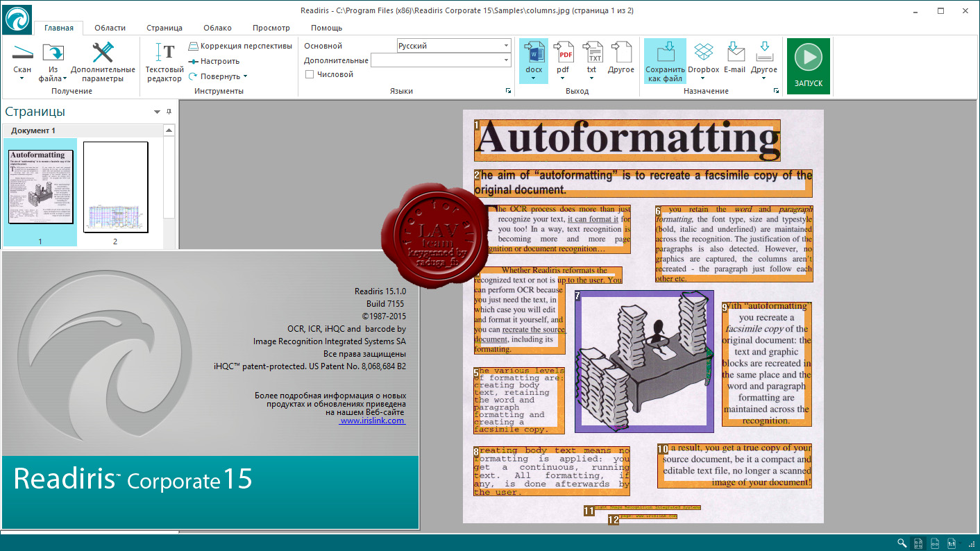Open 'Дополнительные параметры' wrench-and-screwdriver icon
This screenshot has width=980, height=551.
click(103, 53)
